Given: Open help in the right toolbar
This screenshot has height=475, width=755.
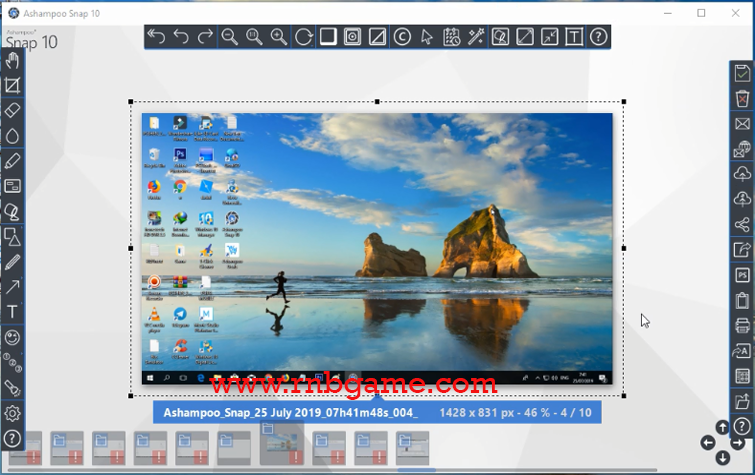Looking at the screenshot, I should click(742, 426).
